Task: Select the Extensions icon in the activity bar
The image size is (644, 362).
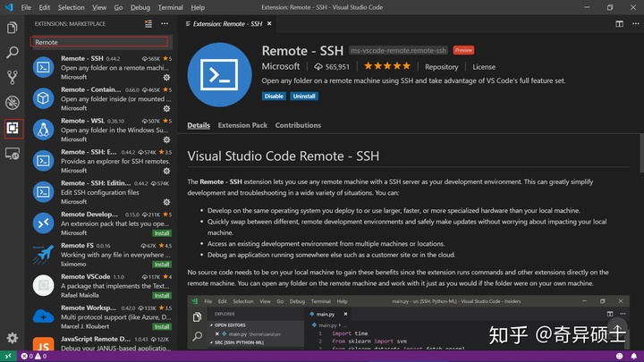Action: coord(13,128)
